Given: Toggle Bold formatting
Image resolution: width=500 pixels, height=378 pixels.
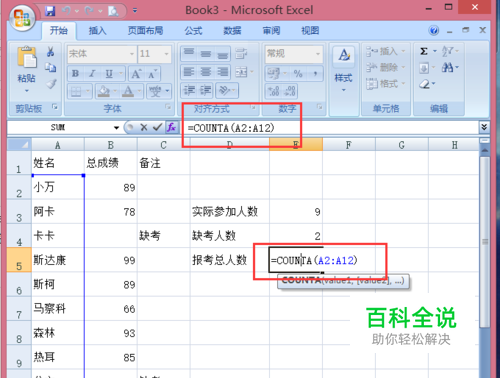Looking at the screenshot, I should 75,74.
